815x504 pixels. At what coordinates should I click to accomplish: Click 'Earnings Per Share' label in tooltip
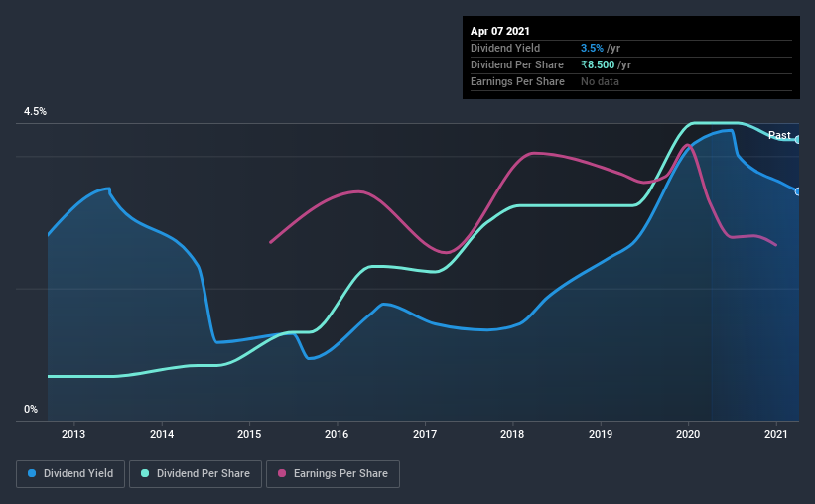pos(517,81)
